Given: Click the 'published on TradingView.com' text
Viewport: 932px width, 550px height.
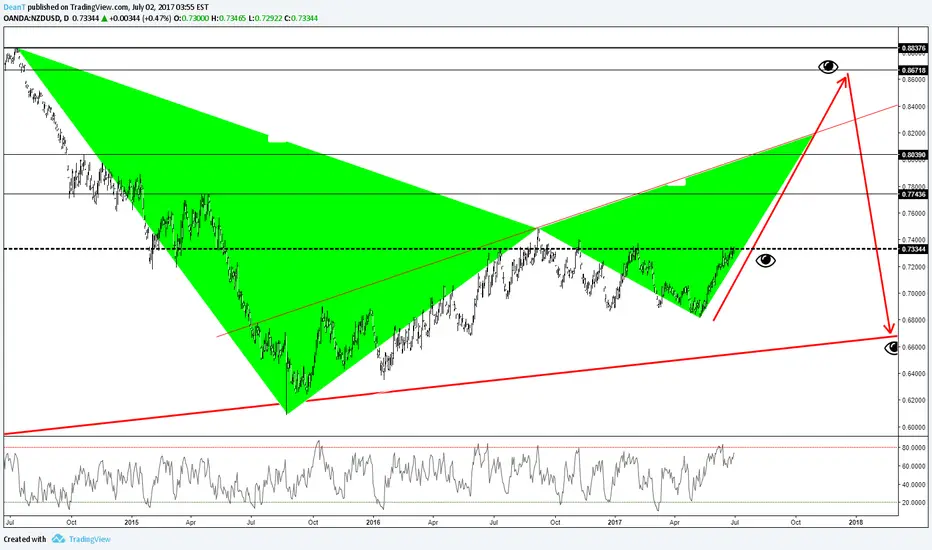Looking at the screenshot, I should (77, 7).
